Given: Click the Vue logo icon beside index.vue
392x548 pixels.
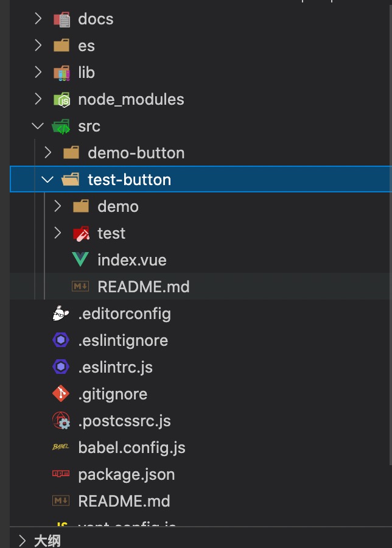Looking at the screenshot, I should click(x=80, y=260).
